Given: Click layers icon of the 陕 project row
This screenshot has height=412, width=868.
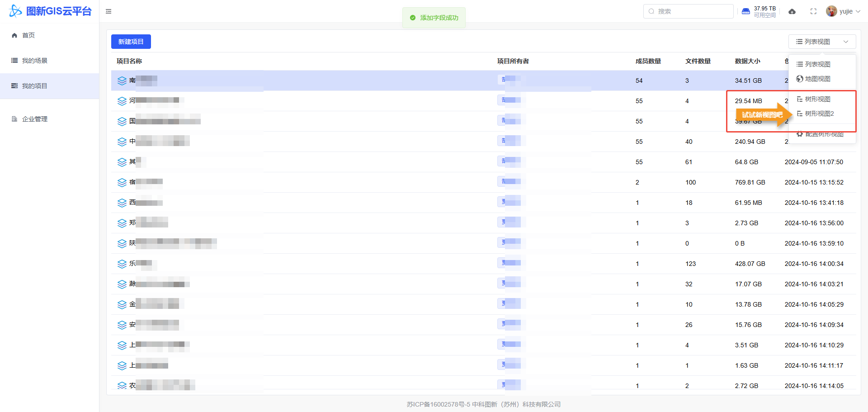Looking at the screenshot, I should 122,243.
